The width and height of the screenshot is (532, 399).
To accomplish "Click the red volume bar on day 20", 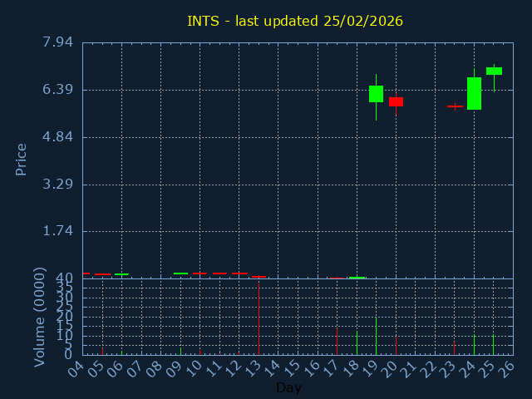I will [396, 346].
